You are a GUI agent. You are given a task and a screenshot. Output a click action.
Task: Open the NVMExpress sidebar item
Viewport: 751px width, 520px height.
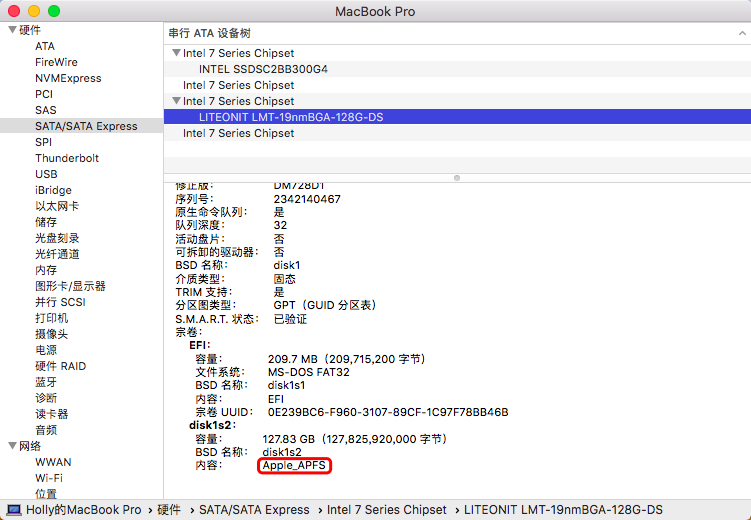click(x=68, y=78)
